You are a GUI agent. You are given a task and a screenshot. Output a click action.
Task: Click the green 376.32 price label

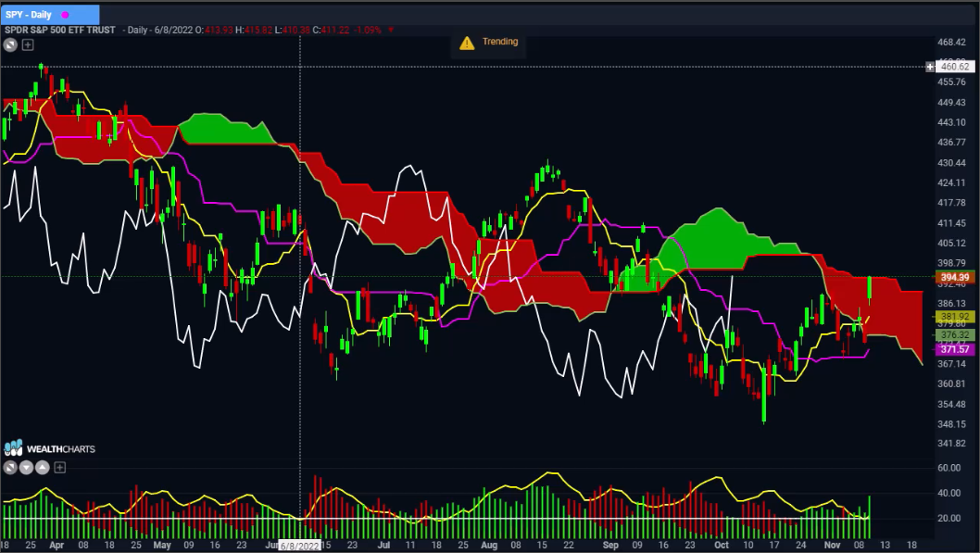(954, 335)
